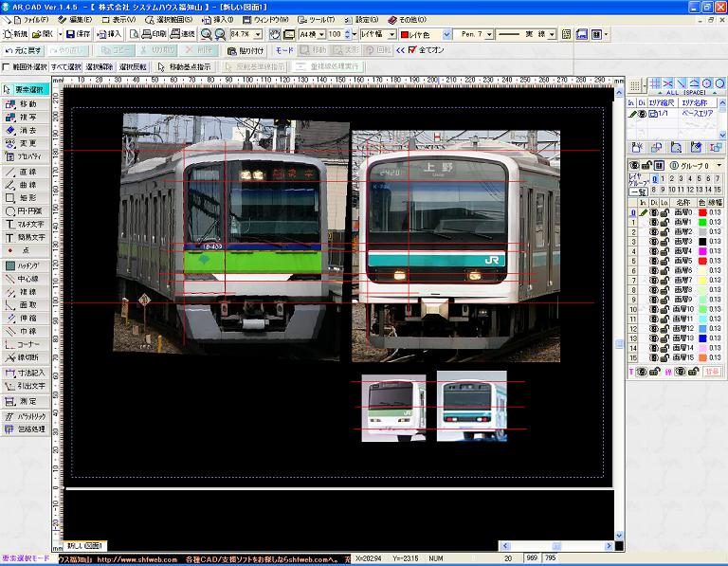Open the ツール(T) menu
728x566 pixels.
coord(317,20)
